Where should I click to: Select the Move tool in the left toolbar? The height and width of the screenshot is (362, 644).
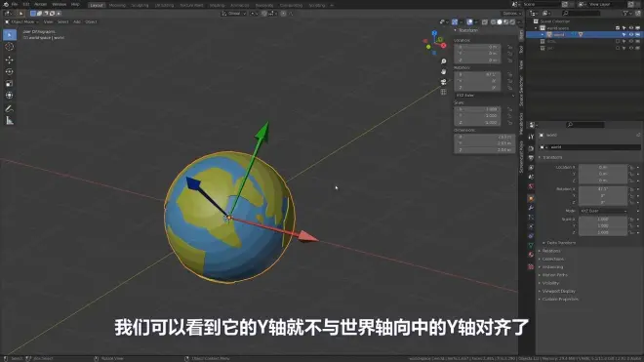click(10, 60)
